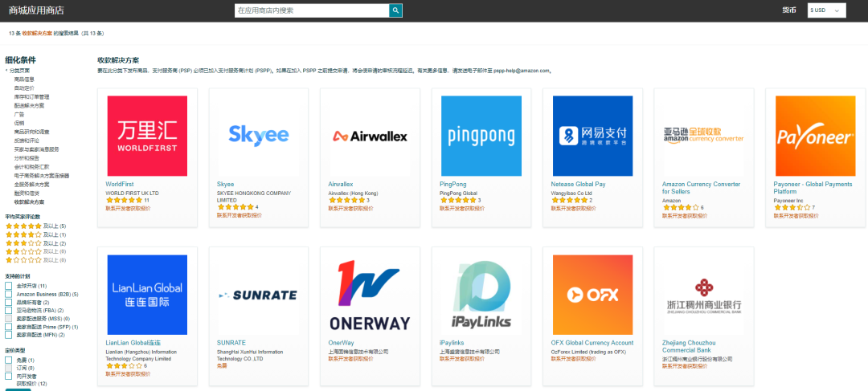Open the OnerWay title link
Screen dimensions: 868x391
tap(341, 343)
